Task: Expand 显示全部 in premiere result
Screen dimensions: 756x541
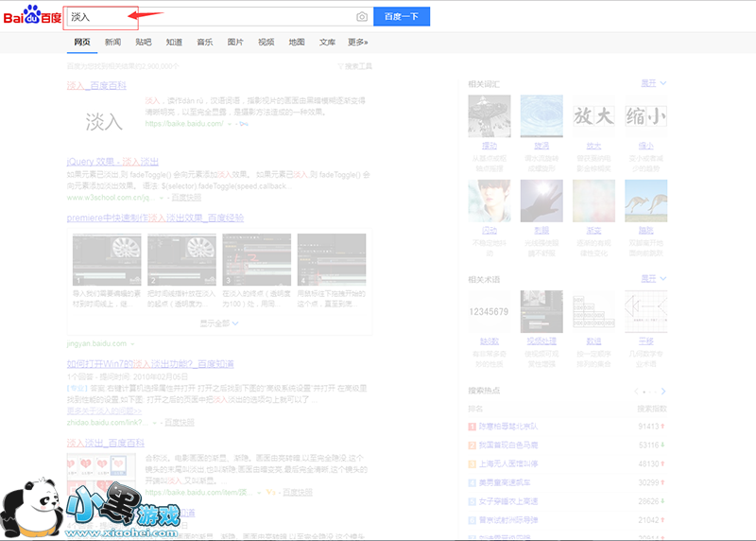Action: click(x=219, y=323)
